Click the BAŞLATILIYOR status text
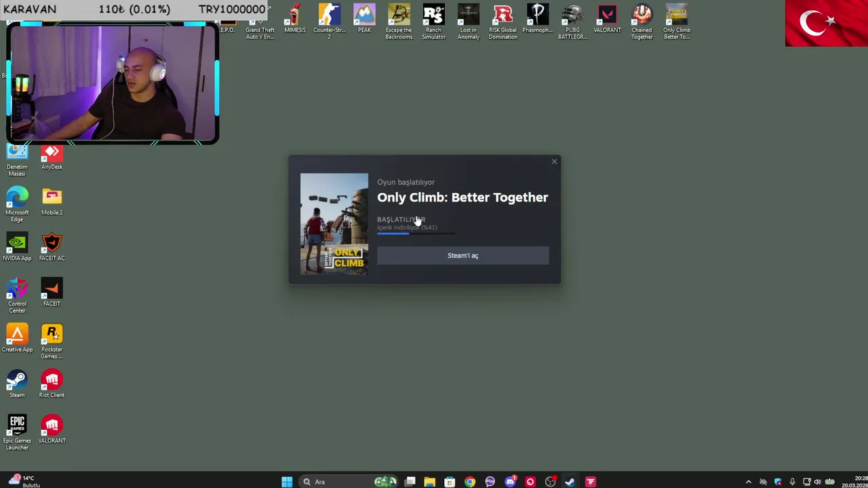The width and height of the screenshot is (868, 488). (x=401, y=220)
